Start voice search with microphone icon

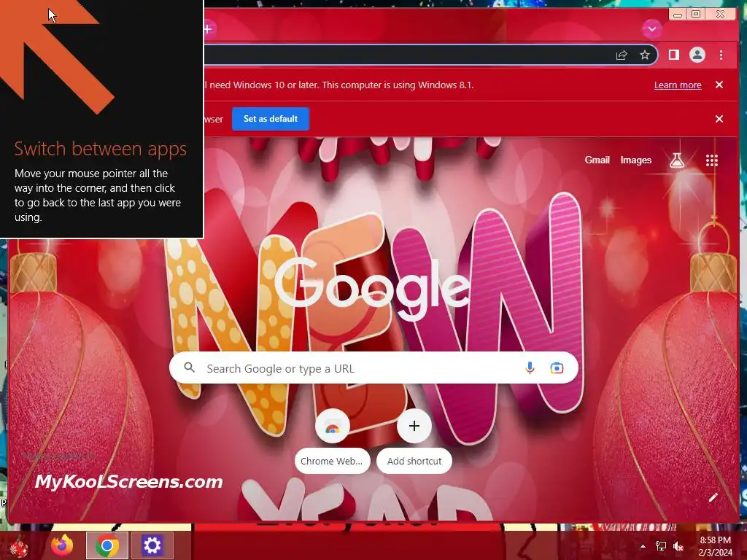click(530, 368)
